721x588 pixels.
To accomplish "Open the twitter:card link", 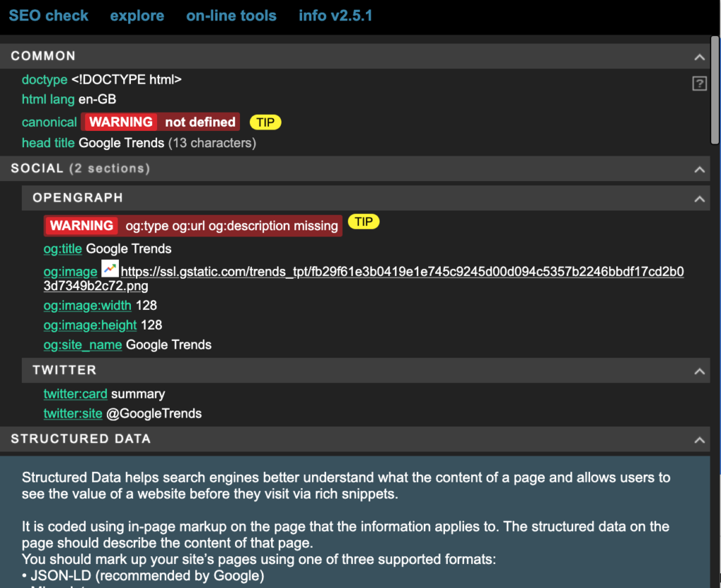I will (75, 394).
